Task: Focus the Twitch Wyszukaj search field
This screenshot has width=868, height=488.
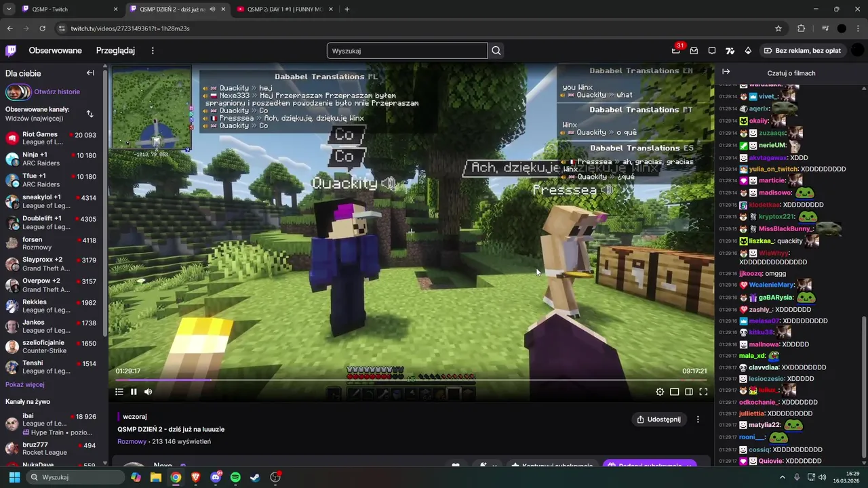Action: tap(407, 51)
